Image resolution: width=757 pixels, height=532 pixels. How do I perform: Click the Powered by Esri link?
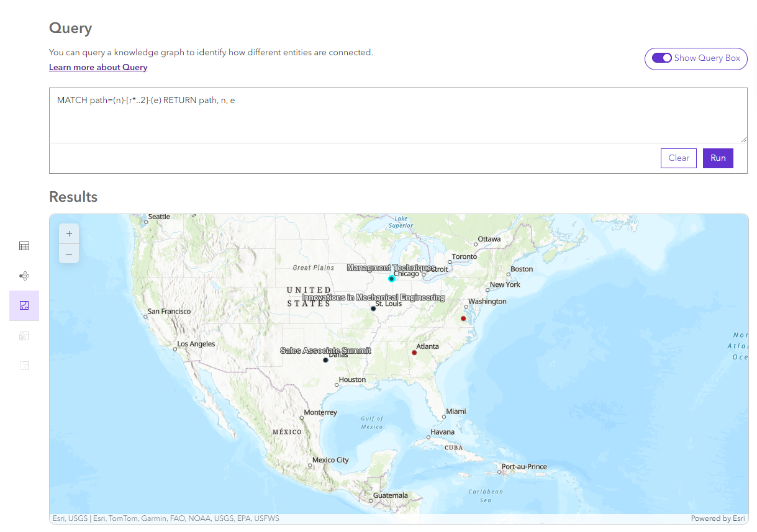pos(718,518)
